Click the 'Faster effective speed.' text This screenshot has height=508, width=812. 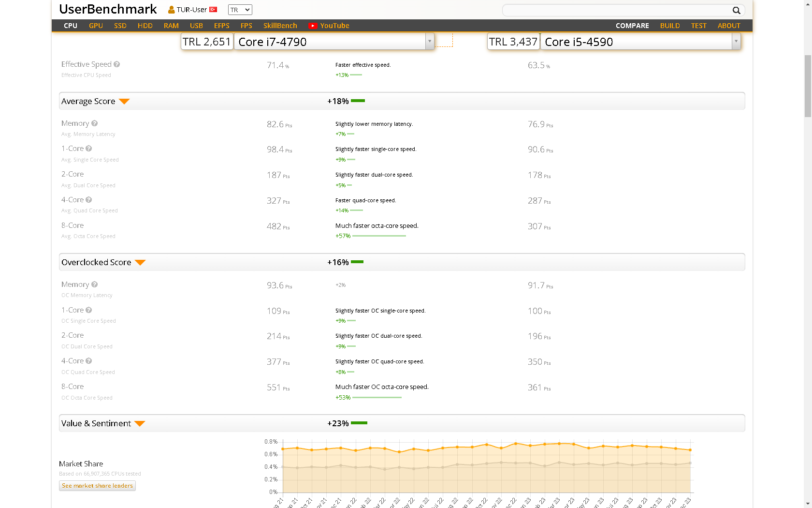tap(363, 65)
